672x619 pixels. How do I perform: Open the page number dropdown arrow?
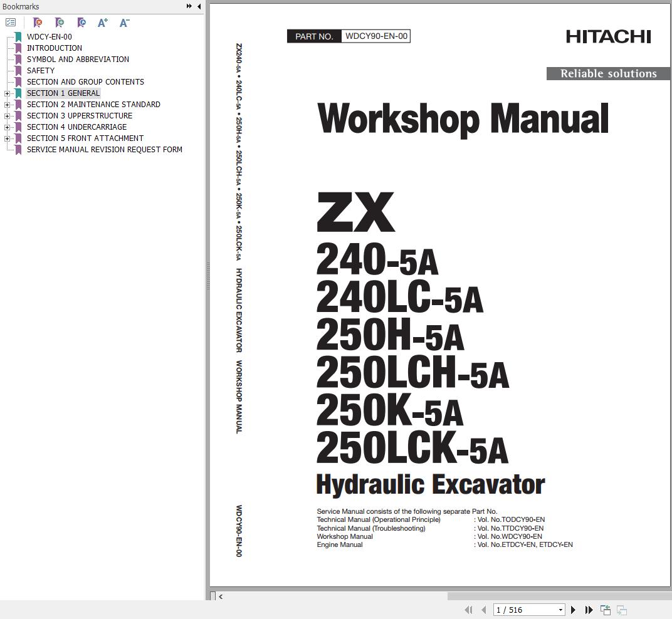pyautogui.click(x=560, y=610)
